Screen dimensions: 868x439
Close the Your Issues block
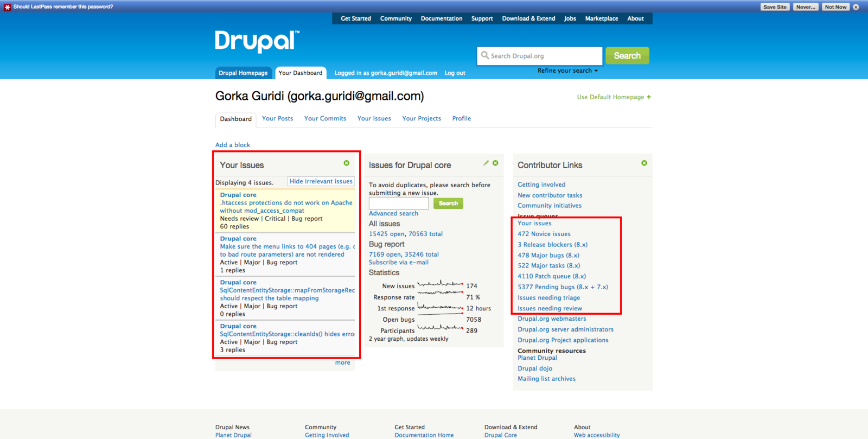[x=347, y=163]
